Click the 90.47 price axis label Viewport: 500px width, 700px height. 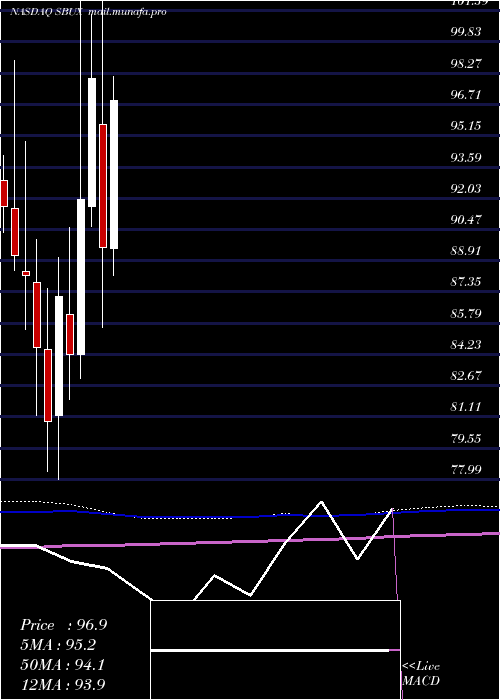coord(466,220)
